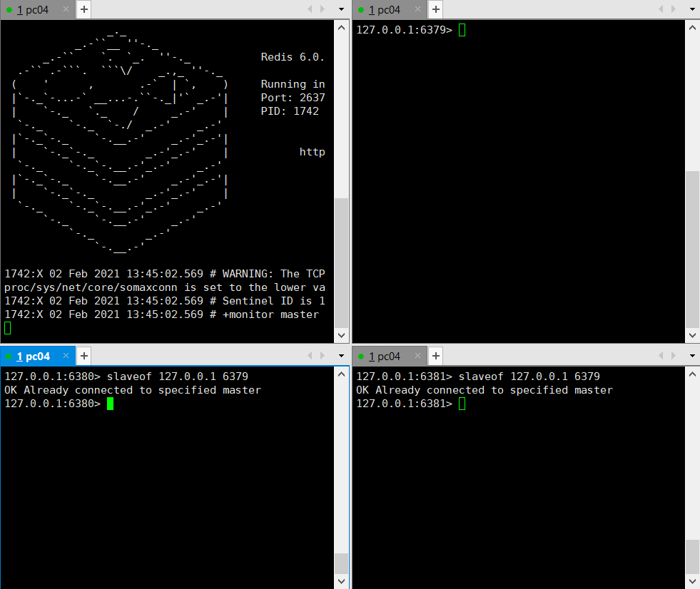Click scroll up arrow in 6379 pane

[x=692, y=28]
